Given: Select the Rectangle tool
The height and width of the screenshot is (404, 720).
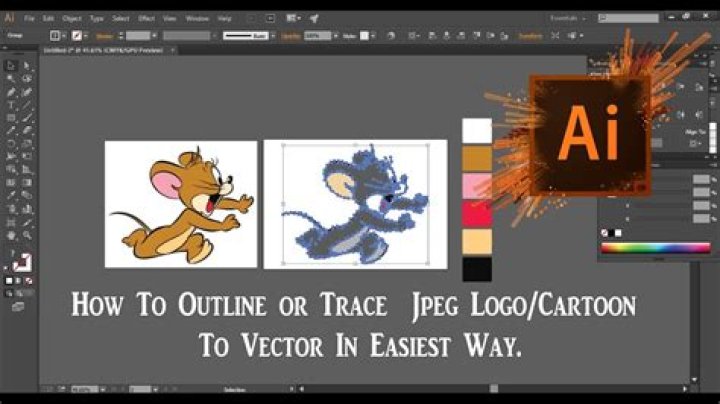Looking at the screenshot, I should 11,118.
